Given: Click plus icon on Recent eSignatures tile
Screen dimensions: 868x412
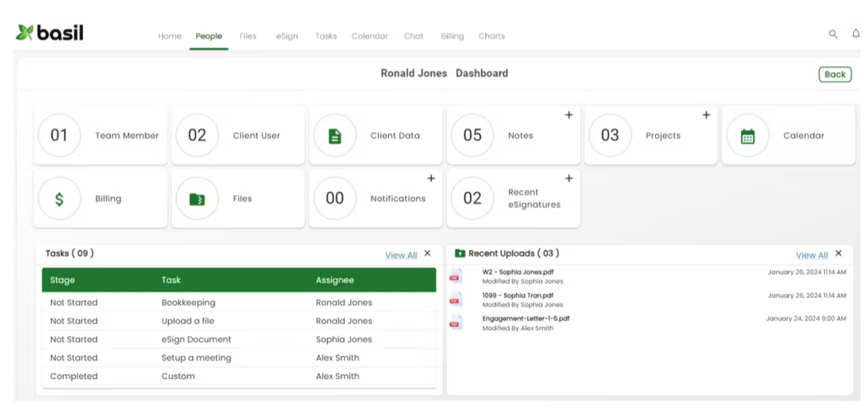Looking at the screenshot, I should click(x=568, y=179).
